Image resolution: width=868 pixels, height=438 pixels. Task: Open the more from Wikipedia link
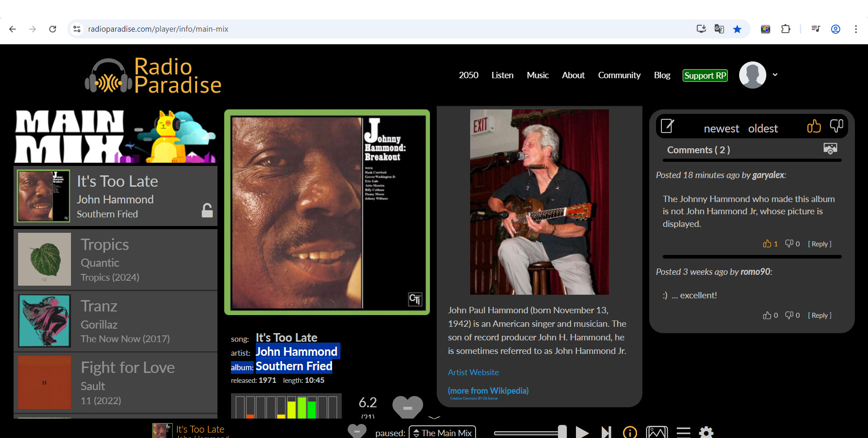488,391
